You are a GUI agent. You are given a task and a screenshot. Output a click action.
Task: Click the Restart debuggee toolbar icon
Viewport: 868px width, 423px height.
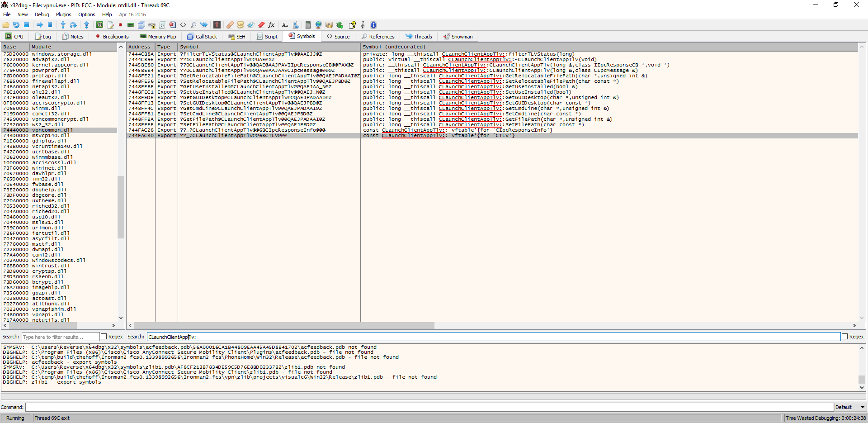point(16,25)
